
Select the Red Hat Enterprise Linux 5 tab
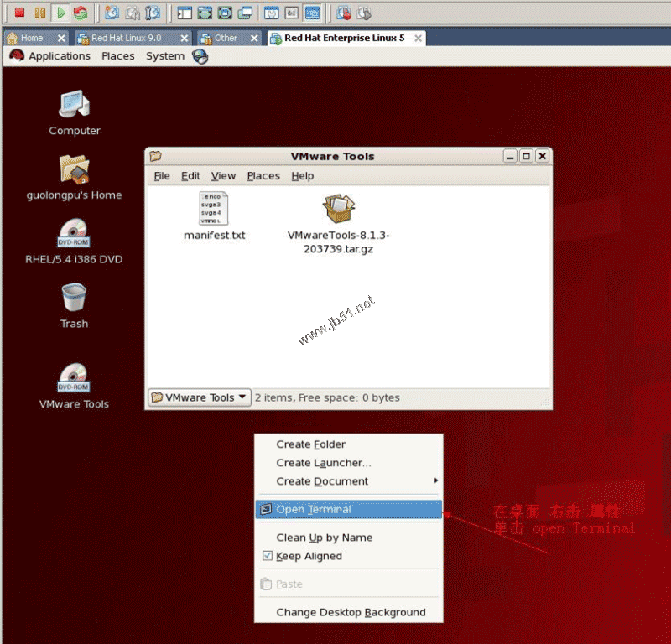(344, 38)
